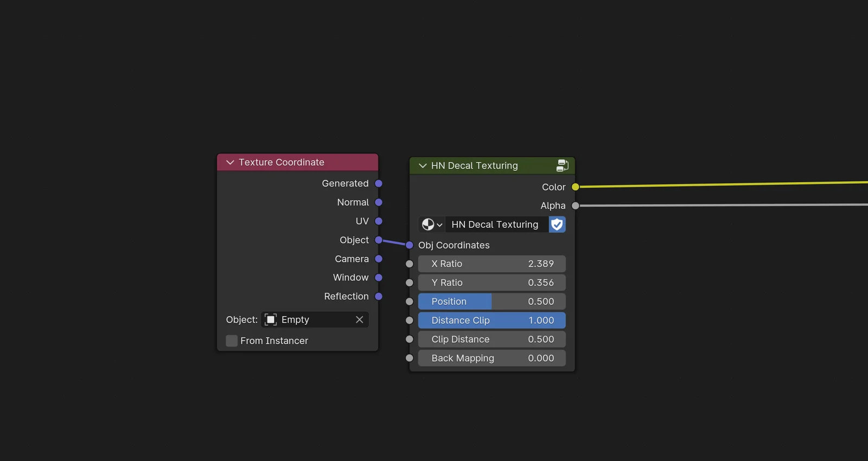Click the Back Mapping slider
The image size is (868, 461).
pos(492,358)
